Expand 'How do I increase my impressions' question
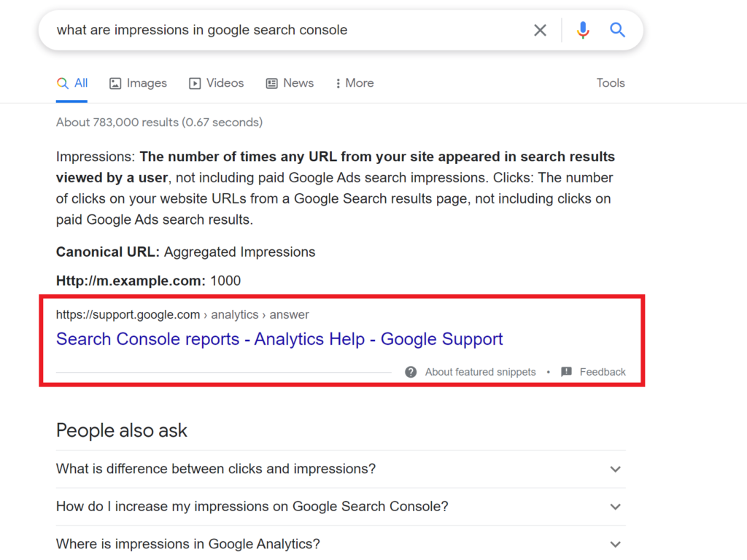Image resolution: width=747 pixels, height=560 pixels. [x=341, y=507]
